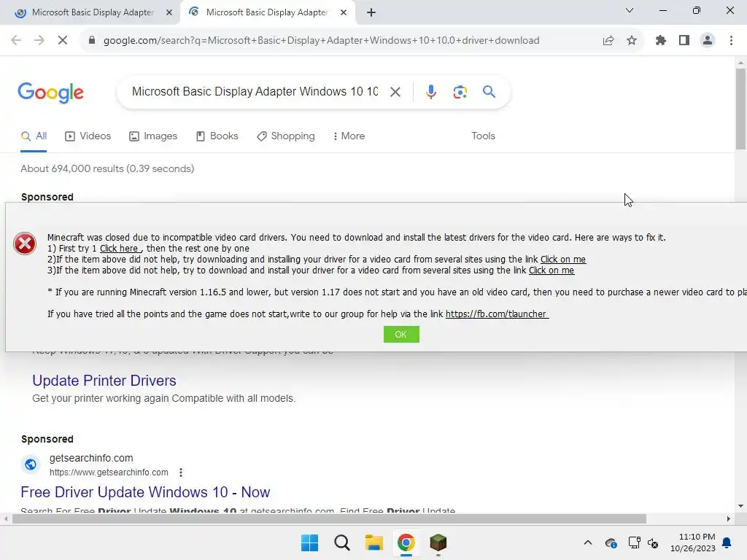Close the active second browser tab
Screen dimensions: 747x560
click(344, 13)
